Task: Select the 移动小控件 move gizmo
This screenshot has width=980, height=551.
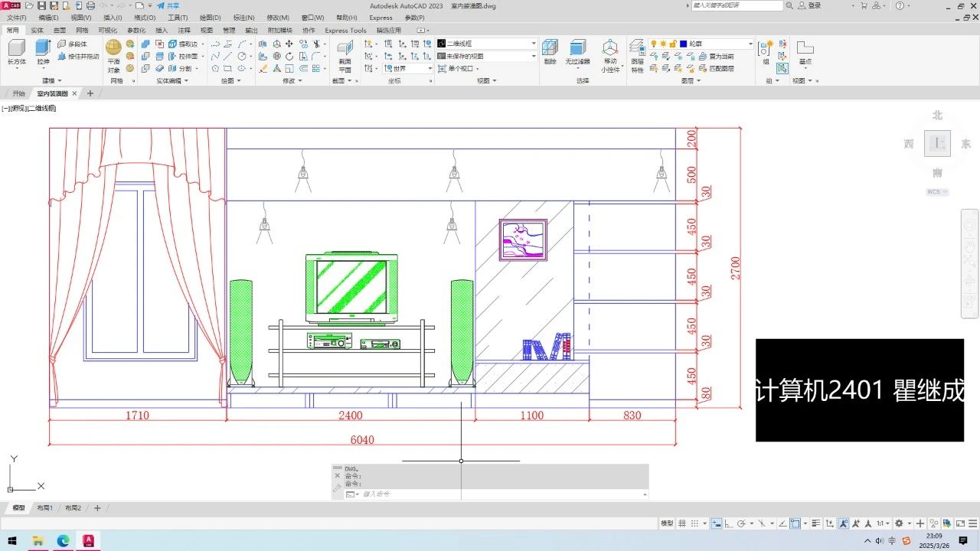Action: pyautogui.click(x=609, y=55)
